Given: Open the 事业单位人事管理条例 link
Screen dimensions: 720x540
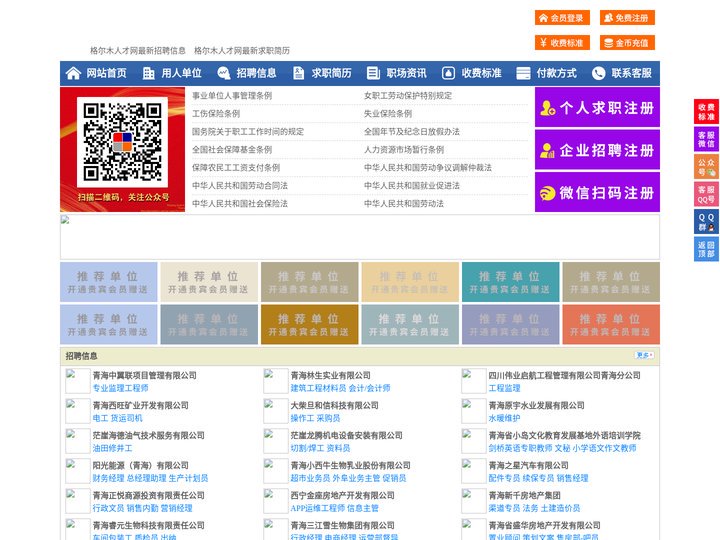Looking at the screenshot, I should pos(232,96).
